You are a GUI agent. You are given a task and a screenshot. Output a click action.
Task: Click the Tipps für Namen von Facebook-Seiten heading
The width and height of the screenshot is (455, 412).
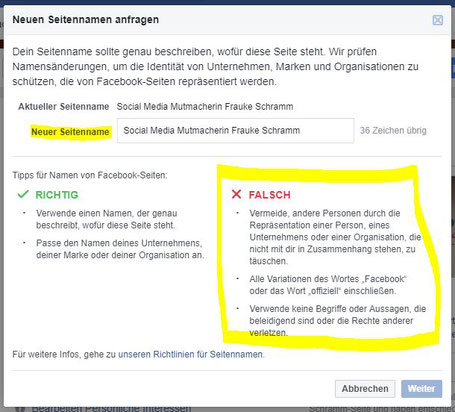(90, 175)
